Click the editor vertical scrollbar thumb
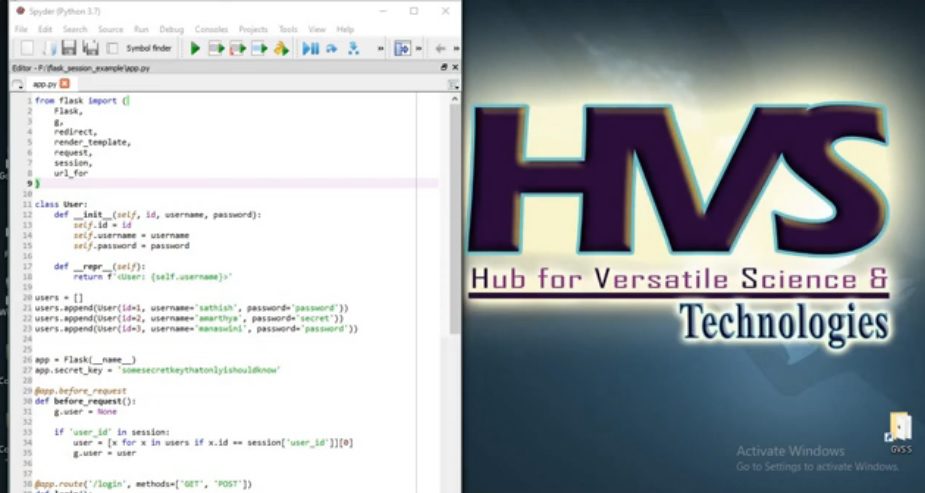925x493 pixels. point(455,220)
